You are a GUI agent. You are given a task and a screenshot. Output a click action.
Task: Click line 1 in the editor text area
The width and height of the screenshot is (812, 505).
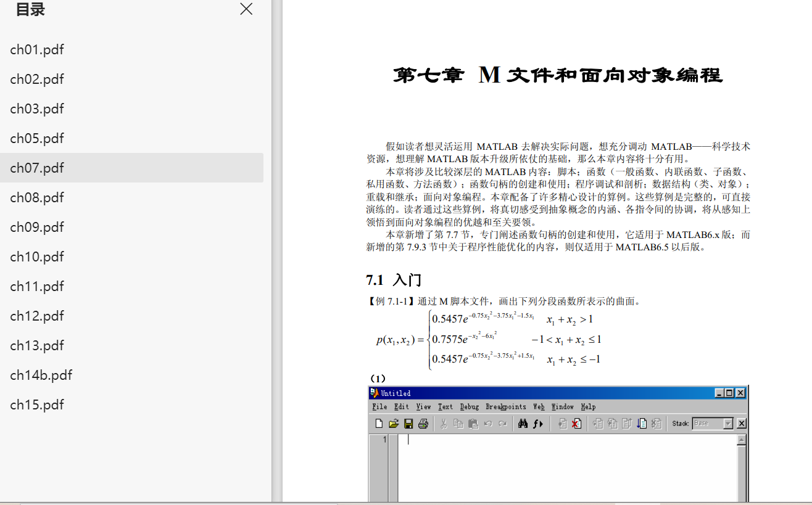568,440
